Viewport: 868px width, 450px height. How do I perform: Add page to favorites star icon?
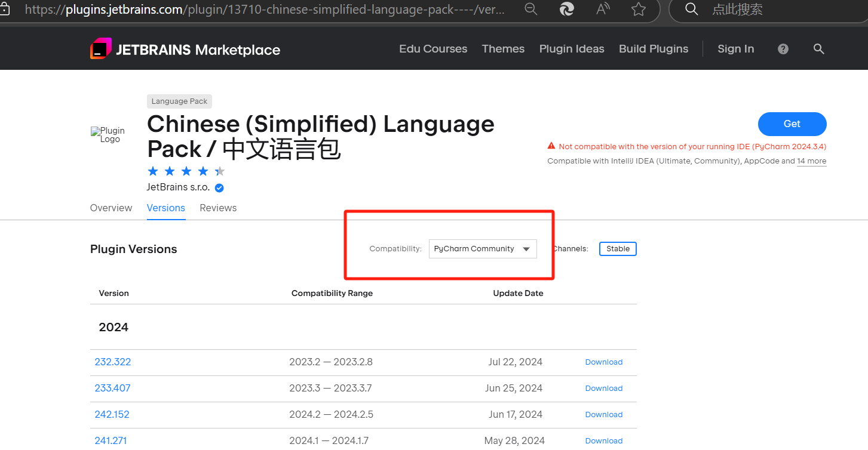[x=639, y=9]
